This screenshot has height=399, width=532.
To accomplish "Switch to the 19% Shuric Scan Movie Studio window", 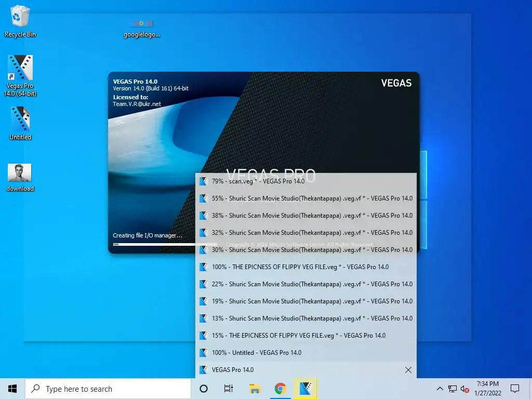I will pyautogui.click(x=306, y=301).
